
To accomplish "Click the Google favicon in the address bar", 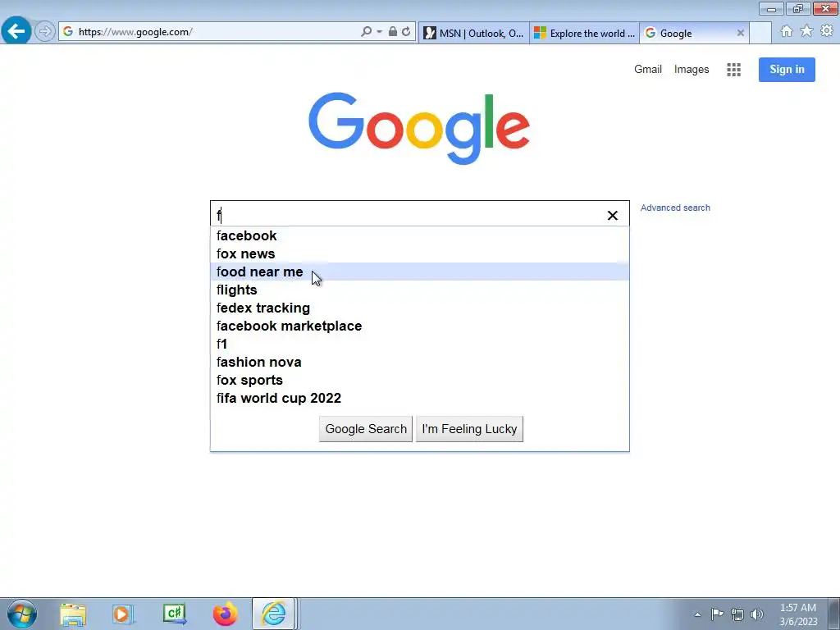I will point(68,32).
